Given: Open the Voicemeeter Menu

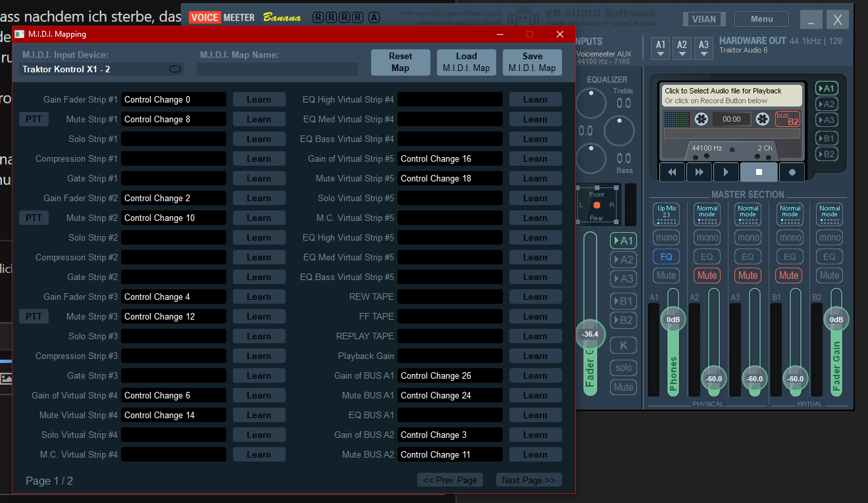Looking at the screenshot, I should 761,19.
